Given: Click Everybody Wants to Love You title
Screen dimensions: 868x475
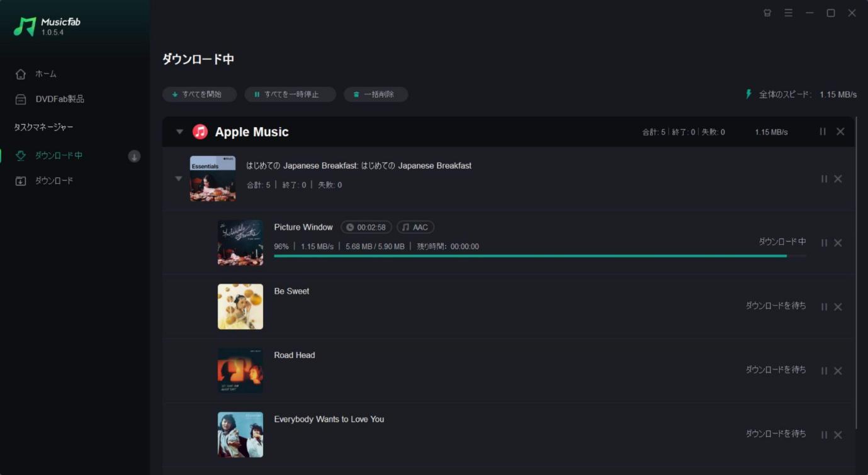Looking at the screenshot, I should tap(329, 419).
